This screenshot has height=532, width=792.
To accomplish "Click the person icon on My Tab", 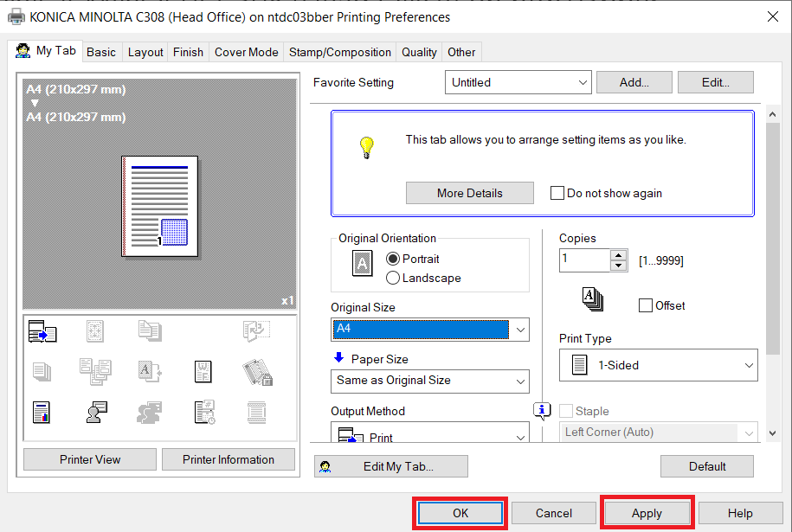I will tap(23, 50).
